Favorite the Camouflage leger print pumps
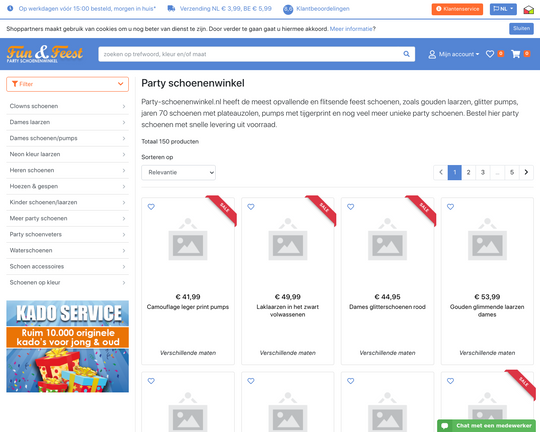540x432 pixels. [x=151, y=207]
